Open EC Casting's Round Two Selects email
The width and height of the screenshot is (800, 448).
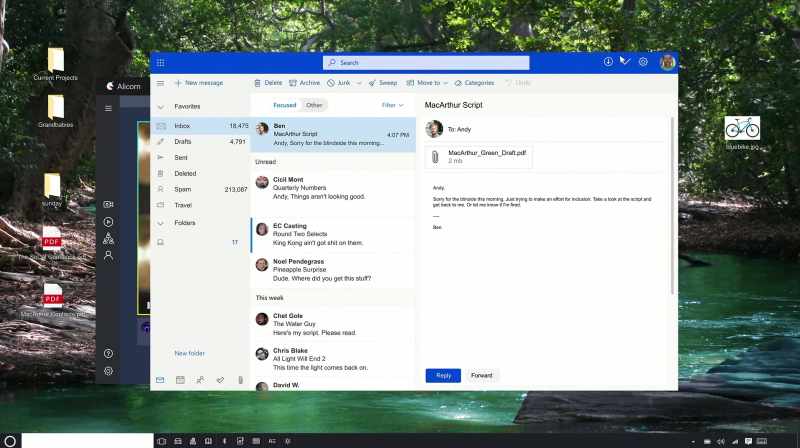[x=333, y=234]
